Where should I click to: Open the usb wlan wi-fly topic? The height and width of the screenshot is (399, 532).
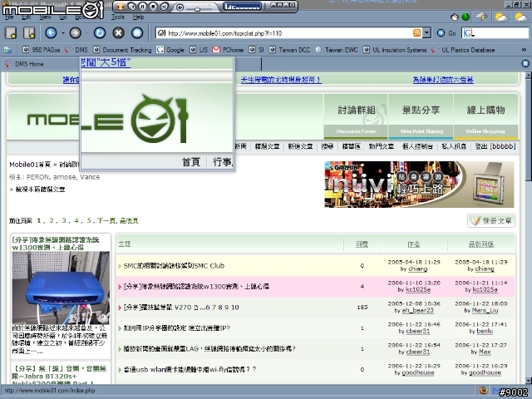click(x=190, y=369)
